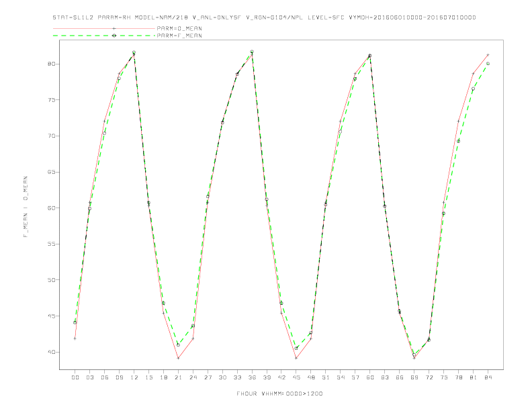Click the x-axis tick label 21
This screenshot has height=411, width=532.
[179, 377]
